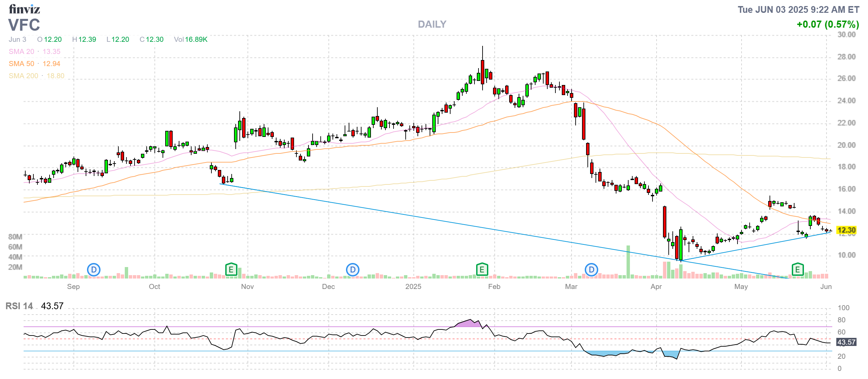Click the December dividend D marker
The width and height of the screenshot is (868, 379).
[x=352, y=270]
